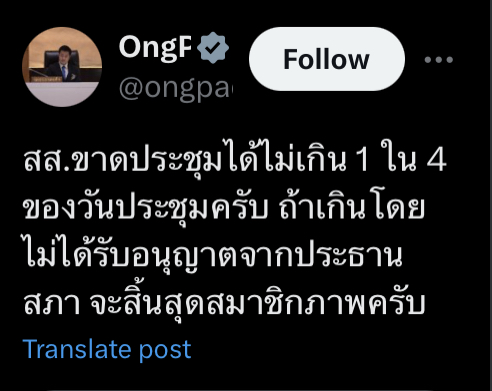Click the word สส. at tweet start
This screenshot has width=492, height=391.
[x=46, y=161]
